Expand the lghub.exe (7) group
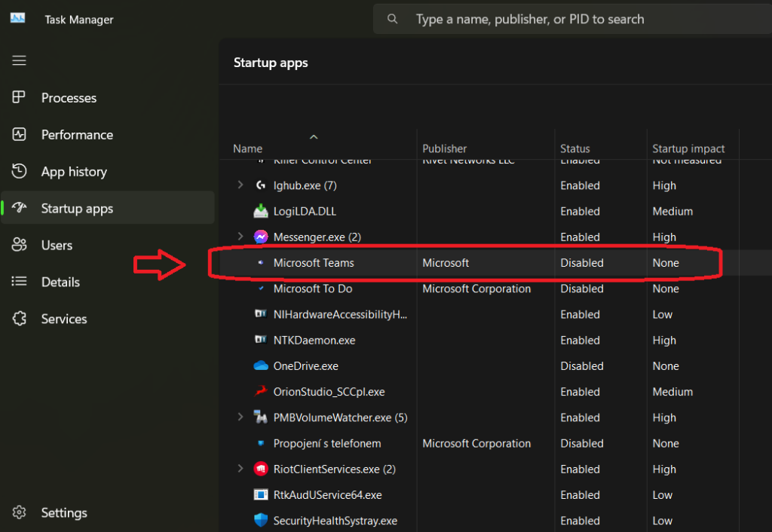772x532 pixels. (240, 185)
